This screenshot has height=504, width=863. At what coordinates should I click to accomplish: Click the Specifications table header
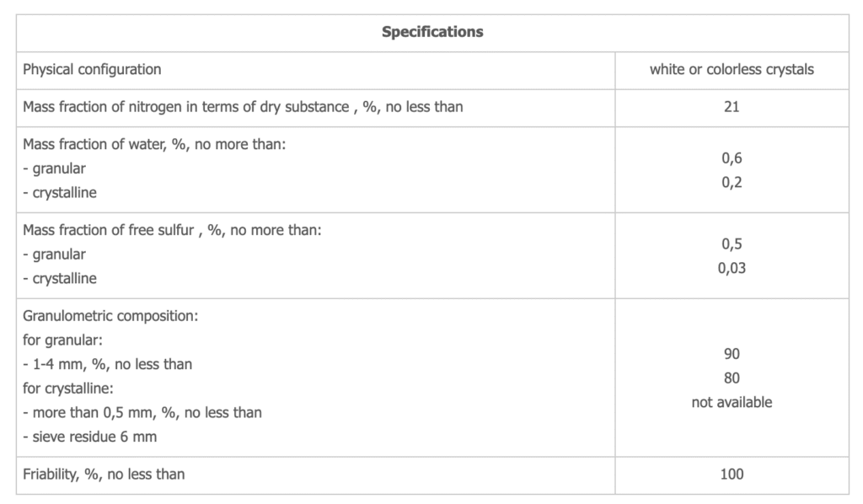(432, 32)
